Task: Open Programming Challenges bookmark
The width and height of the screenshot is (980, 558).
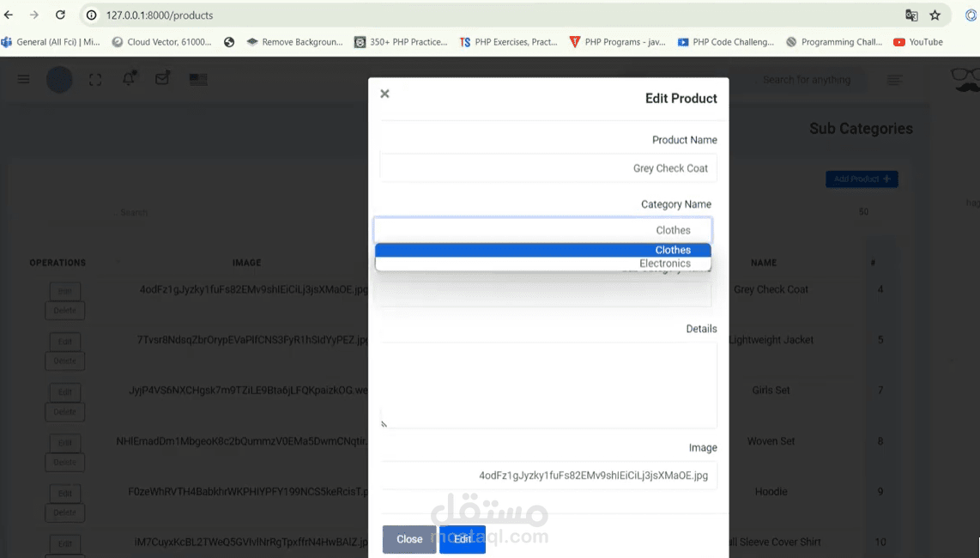Action: point(834,42)
